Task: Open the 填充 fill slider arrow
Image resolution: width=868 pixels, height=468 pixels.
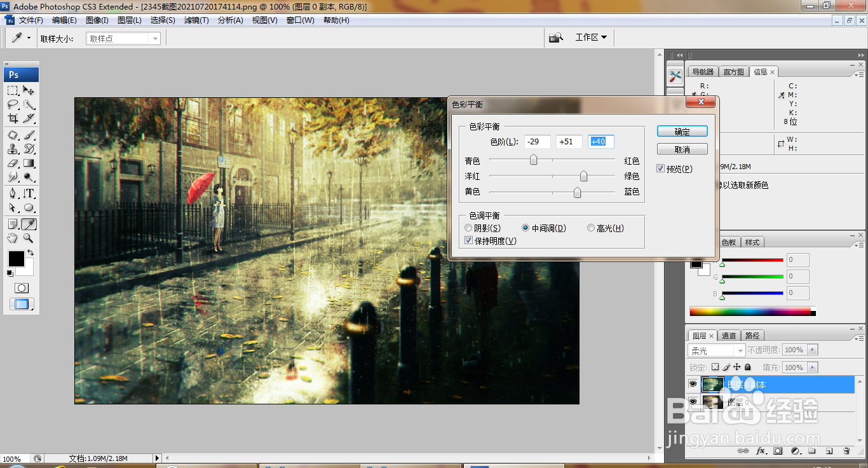Action: click(x=813, y=368)
